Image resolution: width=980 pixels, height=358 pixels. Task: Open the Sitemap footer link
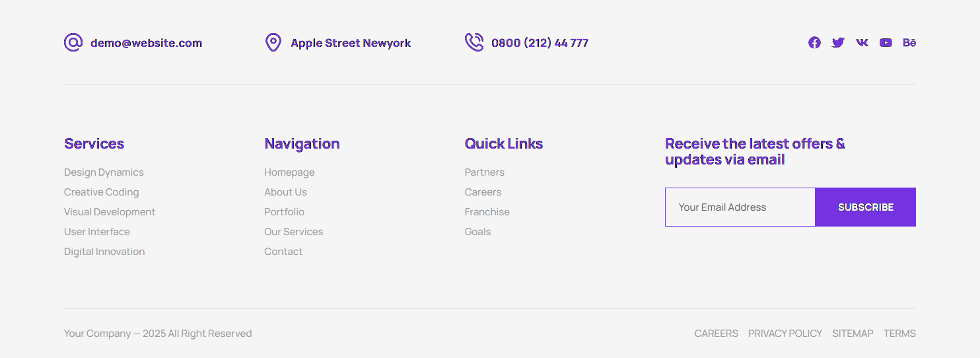tap(853, 334)
